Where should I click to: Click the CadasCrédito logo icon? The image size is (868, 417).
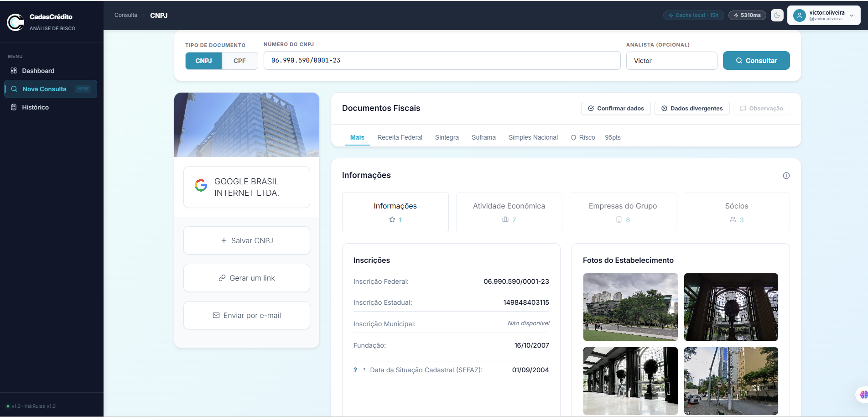coord(16,22)
